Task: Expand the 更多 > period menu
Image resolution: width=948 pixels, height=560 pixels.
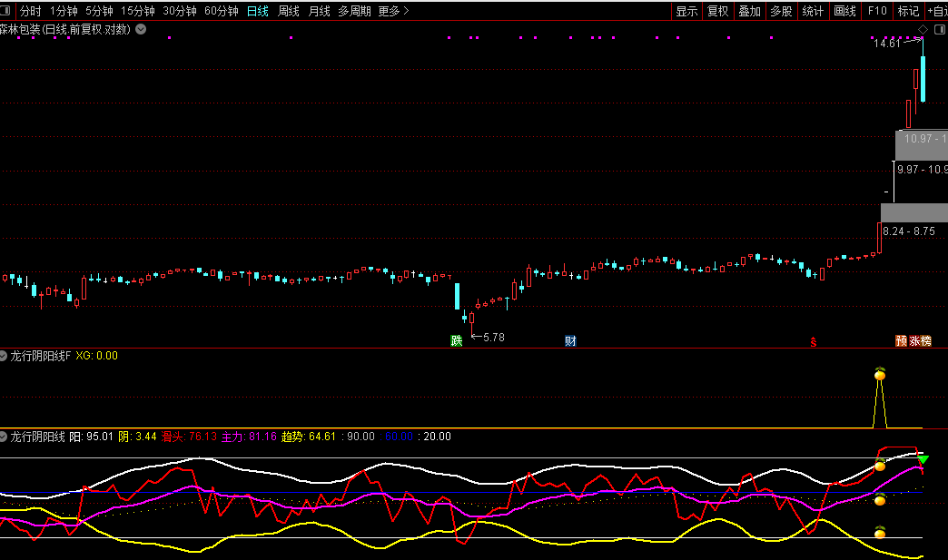Action: (x=393, y=11)
